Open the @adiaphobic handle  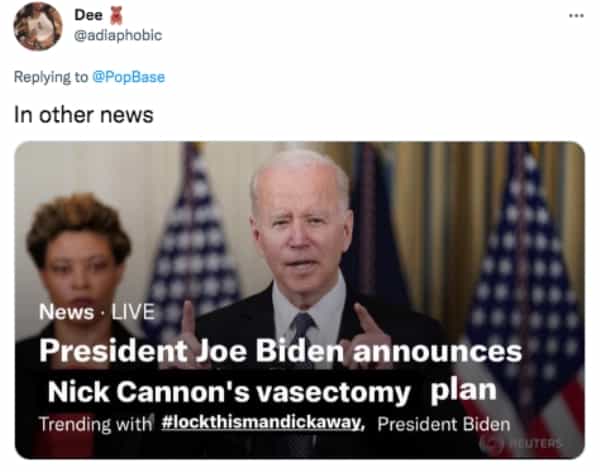click(118, 35)
